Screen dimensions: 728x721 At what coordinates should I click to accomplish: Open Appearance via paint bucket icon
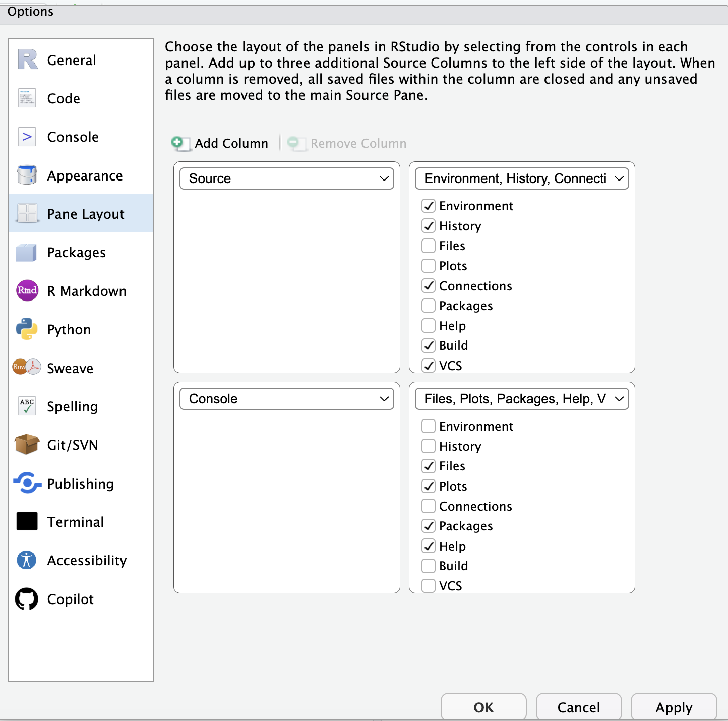(26, 175)
